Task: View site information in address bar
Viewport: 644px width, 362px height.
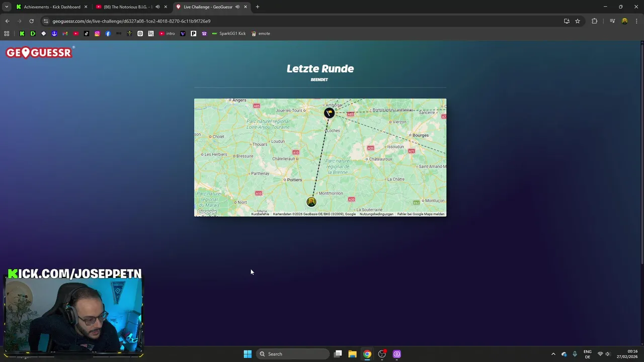Action: click(46, 21)
